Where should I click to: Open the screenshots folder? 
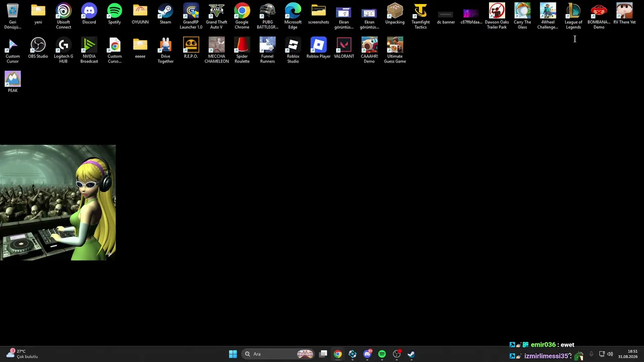318,14
